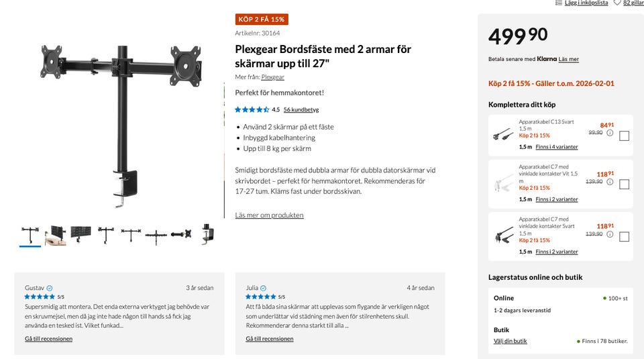Expand "Finns i 4 varianter" options

556,147
